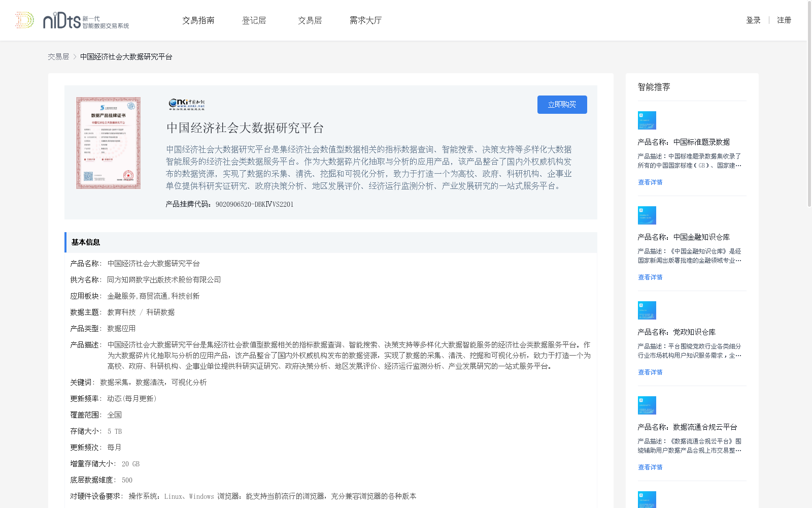Click the 金融服务,商贸流通,科技创新 value
Image resolution: width=812 pixels, height=508 pixels.
click(x=153, y=296)
